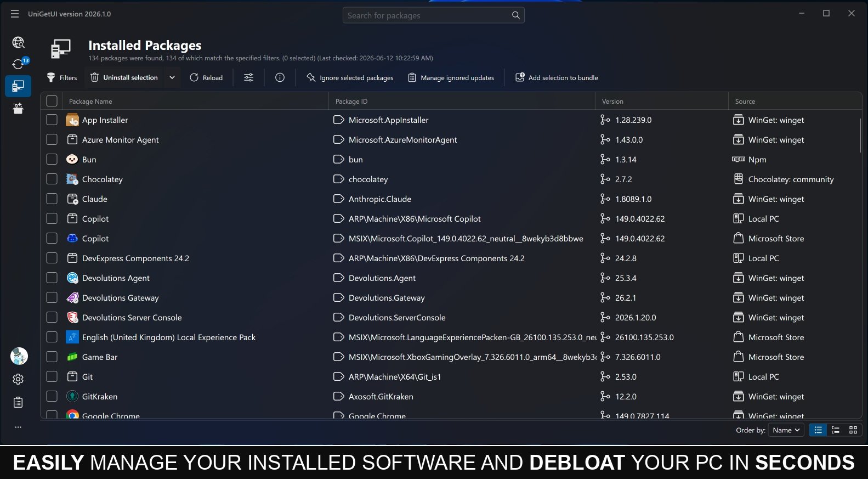The image size is (868, 479).
Task: Click the Anthropic.Claude package ID
Action: point(380,199)
